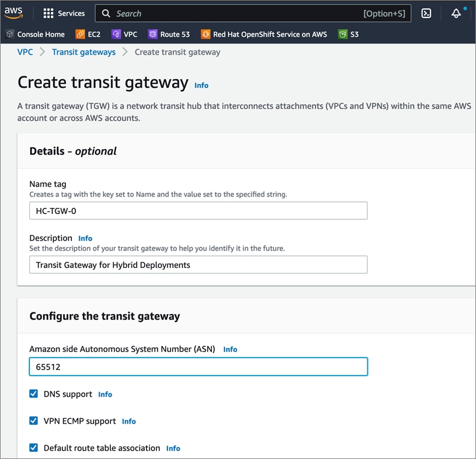The height and width of the screenshot is (459, 476).
Task: Disable Default route table association checkbox
Action: (x=34, y=448)
